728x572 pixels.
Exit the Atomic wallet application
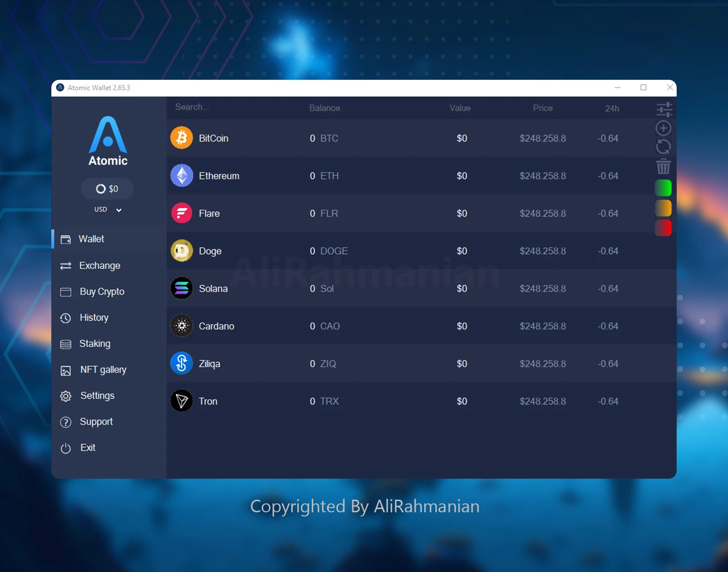pyautogui.click(x=87, y=448)
